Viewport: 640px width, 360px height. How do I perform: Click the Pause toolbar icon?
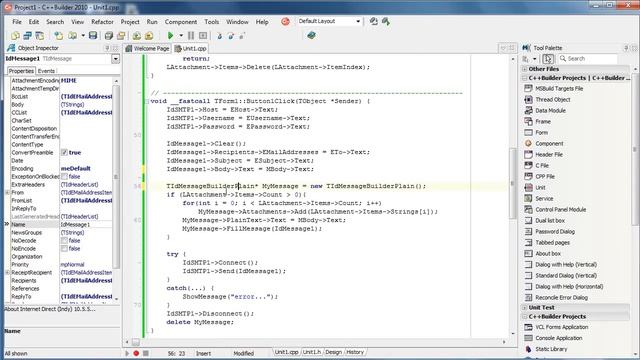191,36
